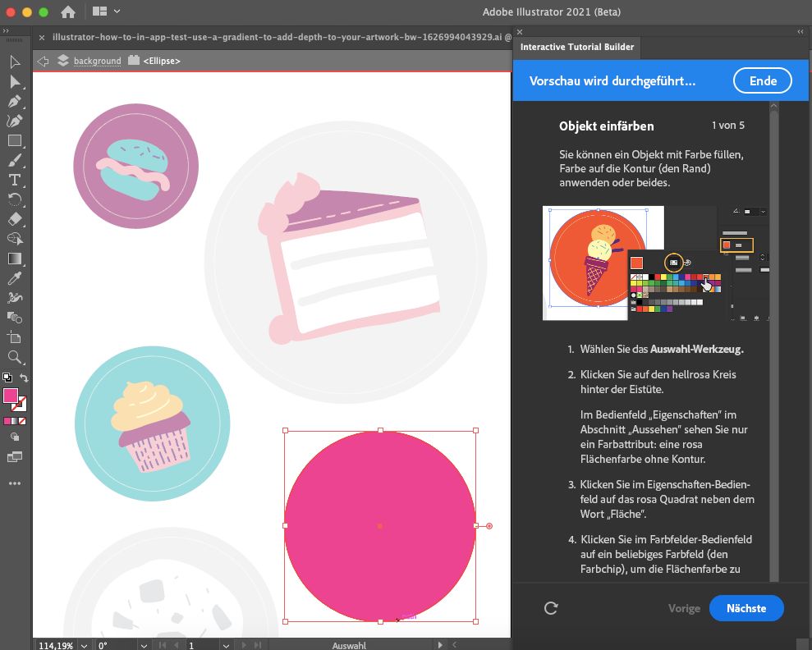The width and height of the screenshot is (812, 650).
Task: Click the ice cream tutorial preview image
Action: coord(655,263)
